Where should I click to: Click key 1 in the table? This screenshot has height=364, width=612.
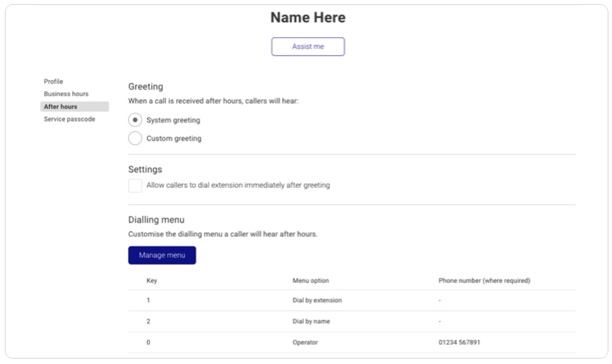pos(148,300)
